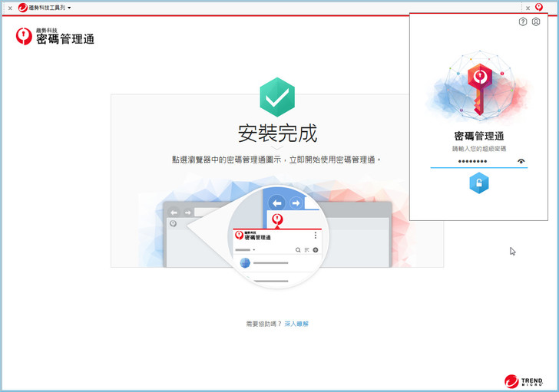Screen dimensions: 559x392
Task: Open the account profile icon in popup
Action: 536,22
